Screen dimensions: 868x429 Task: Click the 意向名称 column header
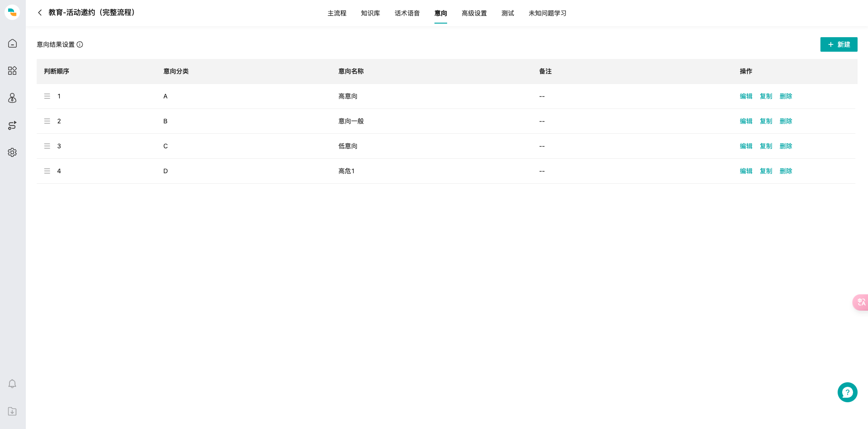click(x=351, y=71)
